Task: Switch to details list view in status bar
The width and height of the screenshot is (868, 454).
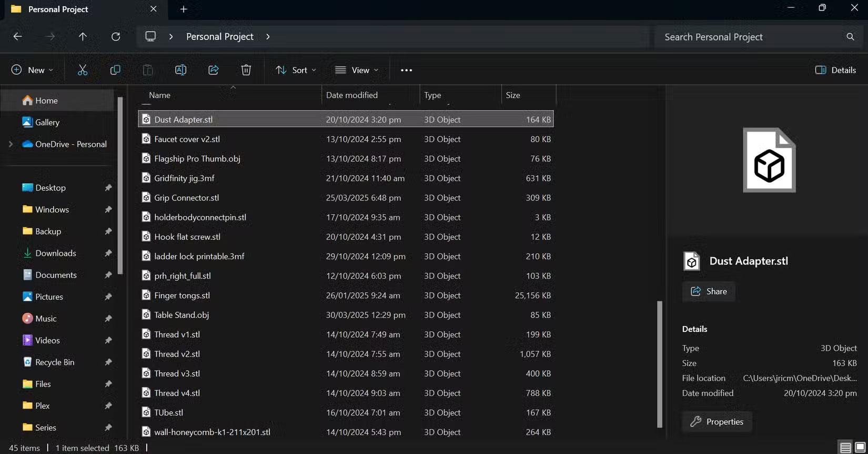Action: (845, 448)
